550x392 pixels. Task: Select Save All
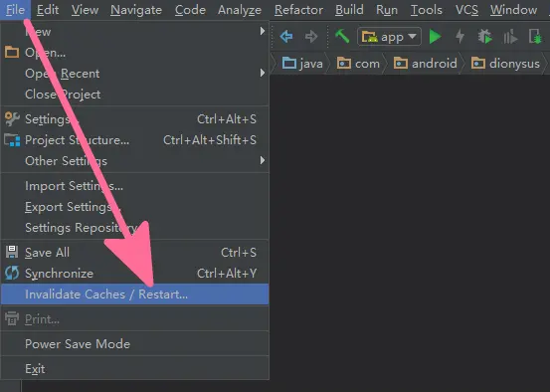[x=134, y=253]
